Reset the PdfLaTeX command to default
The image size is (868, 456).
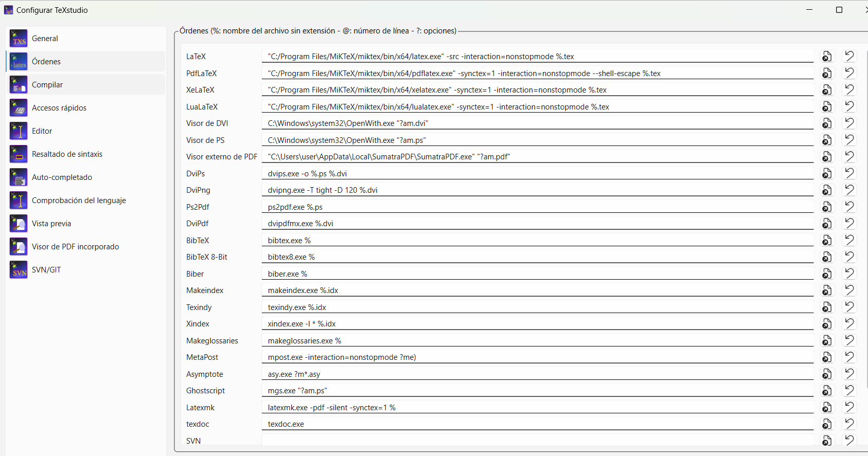(x=849, y=73)
